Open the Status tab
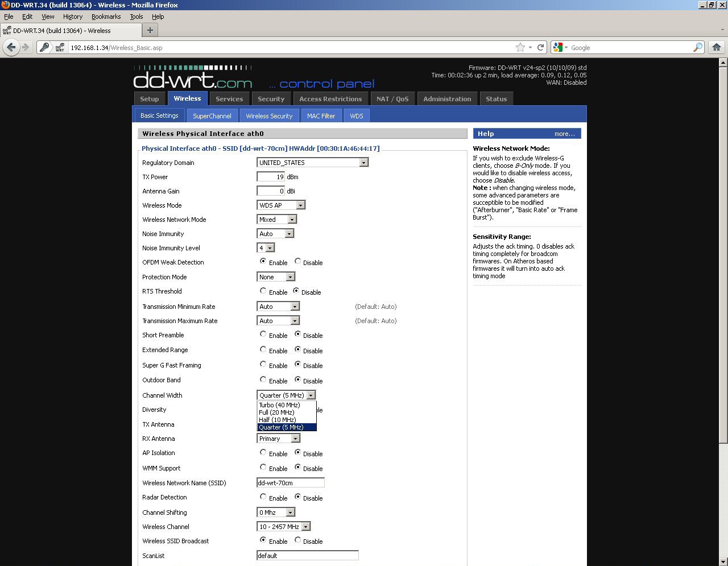728x566 pixels. click(496, 98)
